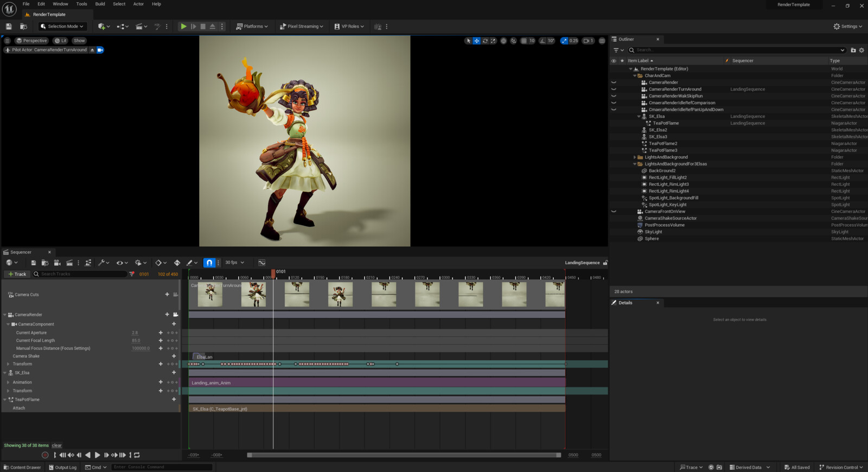Click the Sequencer Save floppy icon

[33, 263]
